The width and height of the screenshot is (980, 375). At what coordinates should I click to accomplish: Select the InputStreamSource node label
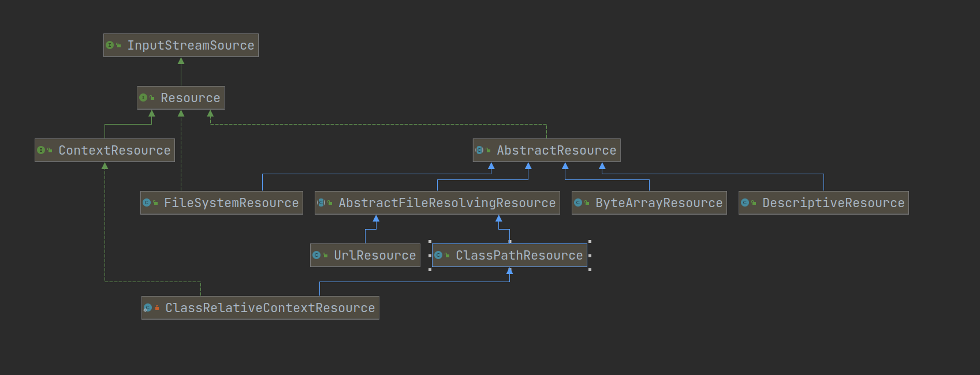click(x=191, y=46)
